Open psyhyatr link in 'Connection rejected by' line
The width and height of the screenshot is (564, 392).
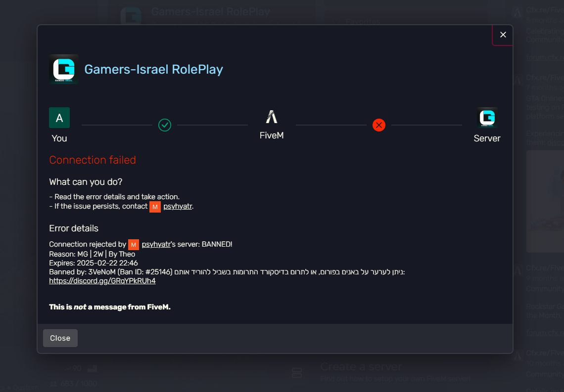[x=156, y=245]
